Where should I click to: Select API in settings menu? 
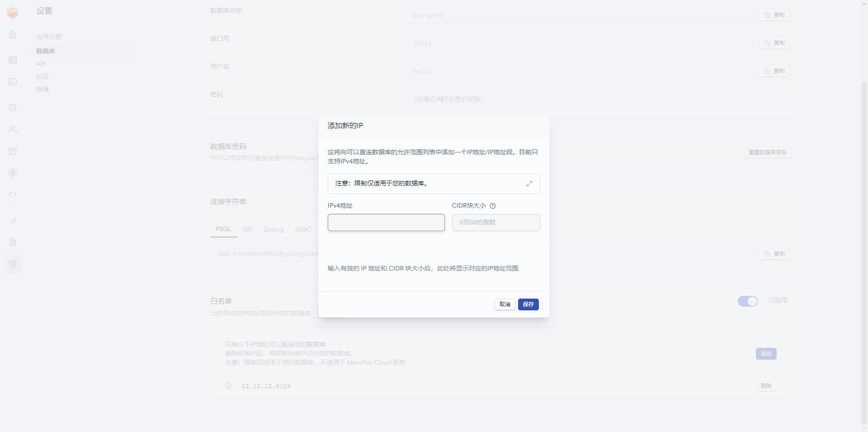41,64
